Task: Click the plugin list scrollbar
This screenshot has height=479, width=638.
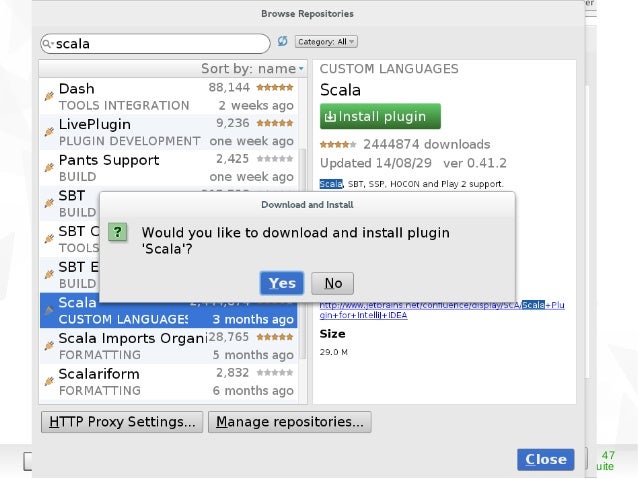Action: tap(303, 252)
